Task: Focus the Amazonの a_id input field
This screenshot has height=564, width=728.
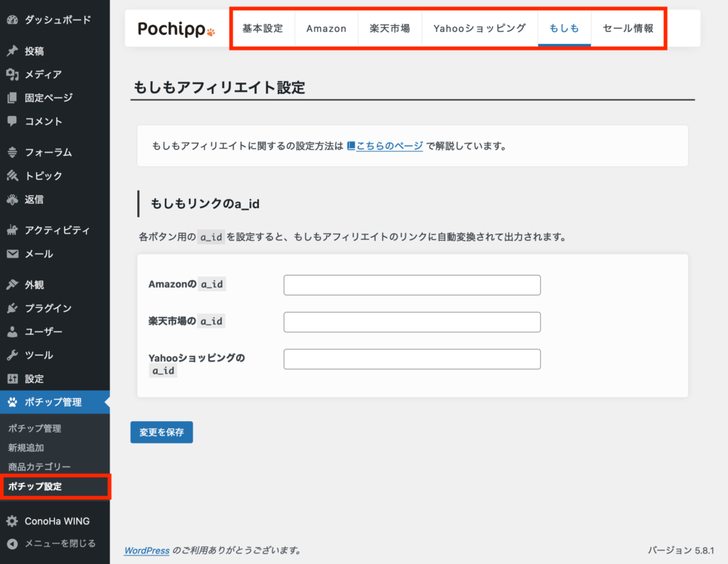Action: 412,285
